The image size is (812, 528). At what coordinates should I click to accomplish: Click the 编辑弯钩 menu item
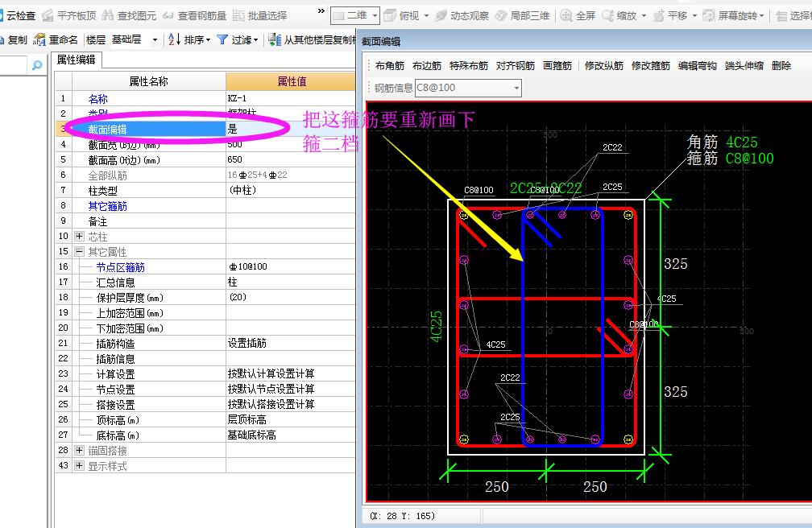[697, 66]
